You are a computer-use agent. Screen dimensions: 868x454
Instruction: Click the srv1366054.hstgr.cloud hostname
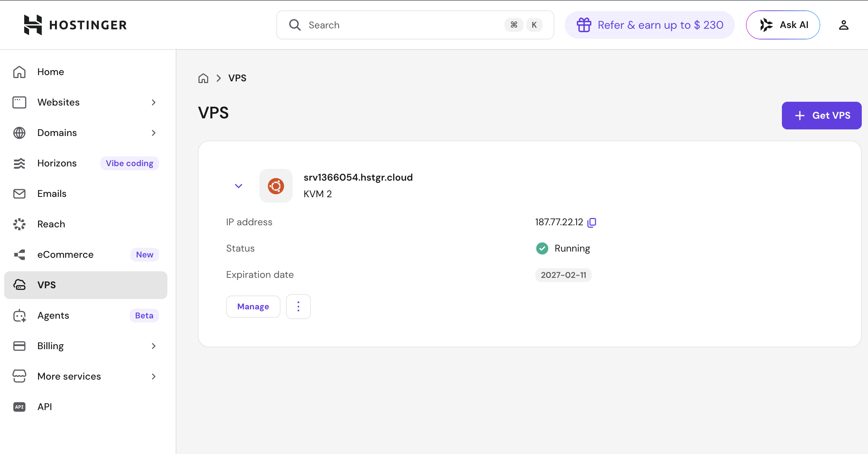[x=358, y=178]
